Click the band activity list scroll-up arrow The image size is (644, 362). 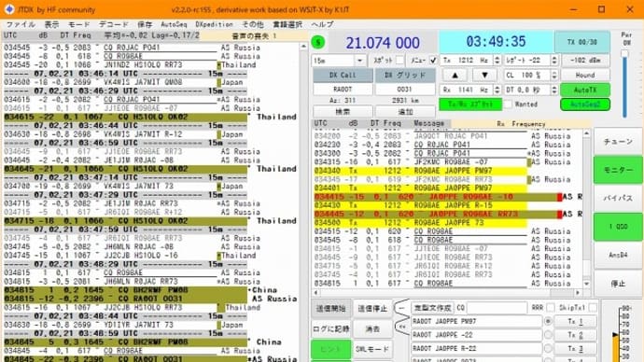tap(303, 47)
